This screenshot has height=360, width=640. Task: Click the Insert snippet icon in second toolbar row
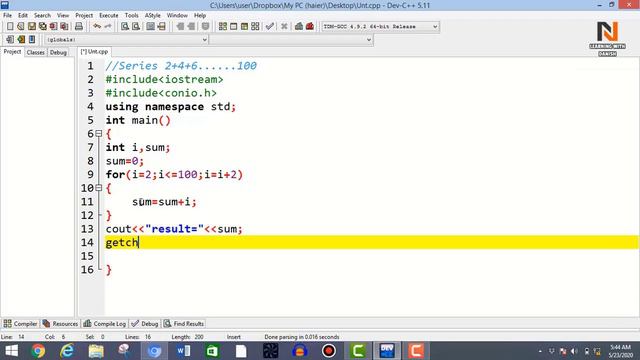[10, 40]
